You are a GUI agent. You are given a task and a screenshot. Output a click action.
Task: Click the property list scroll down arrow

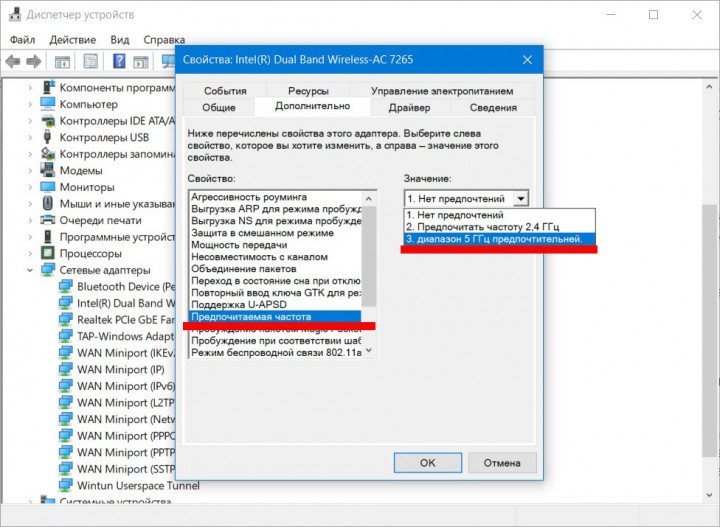(369, 351)
